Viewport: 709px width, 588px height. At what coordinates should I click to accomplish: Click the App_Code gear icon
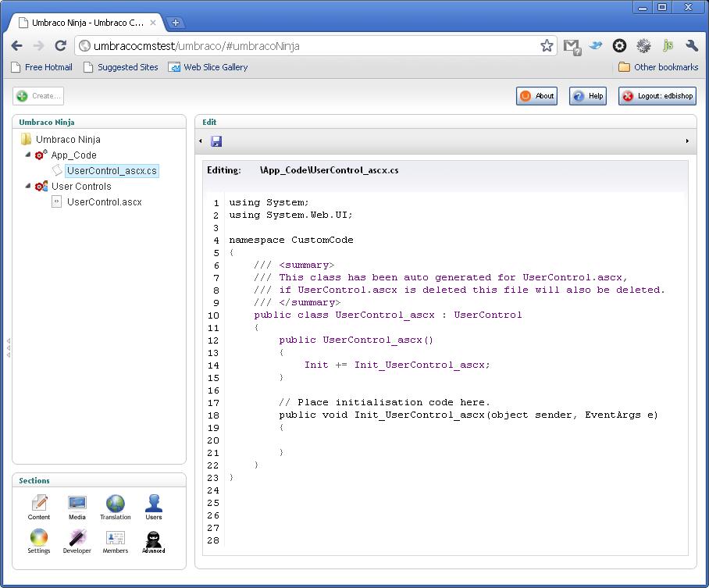click(41, 155)
